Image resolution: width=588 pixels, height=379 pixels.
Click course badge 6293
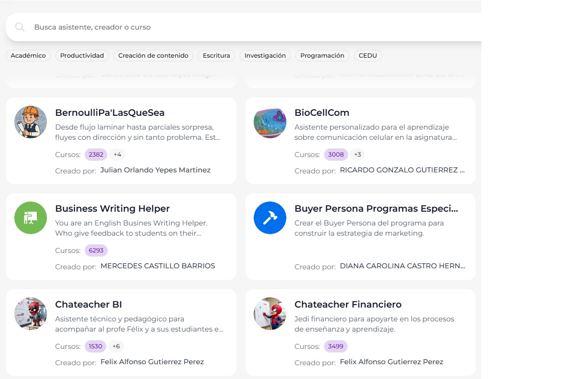pos(96,250)
